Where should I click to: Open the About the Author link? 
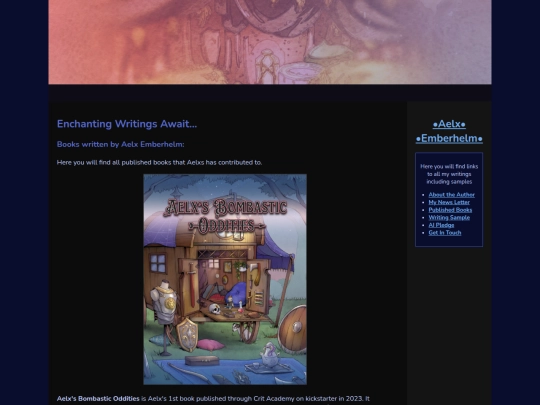click(x=451, y=195)
